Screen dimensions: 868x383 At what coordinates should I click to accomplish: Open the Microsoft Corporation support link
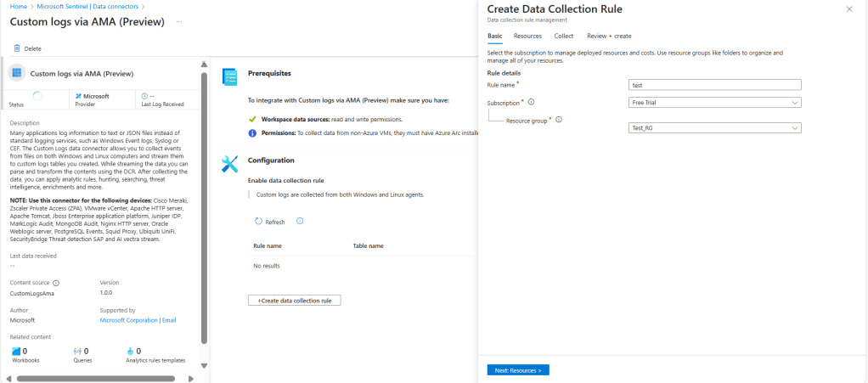pyautogui.click(x=129, y=320)
